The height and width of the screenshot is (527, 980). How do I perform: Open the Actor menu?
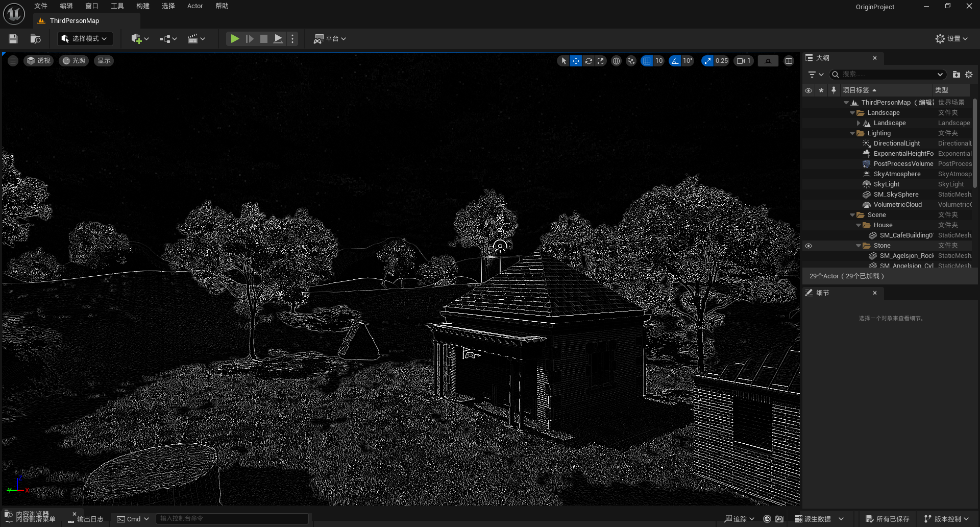click(195, 6)
